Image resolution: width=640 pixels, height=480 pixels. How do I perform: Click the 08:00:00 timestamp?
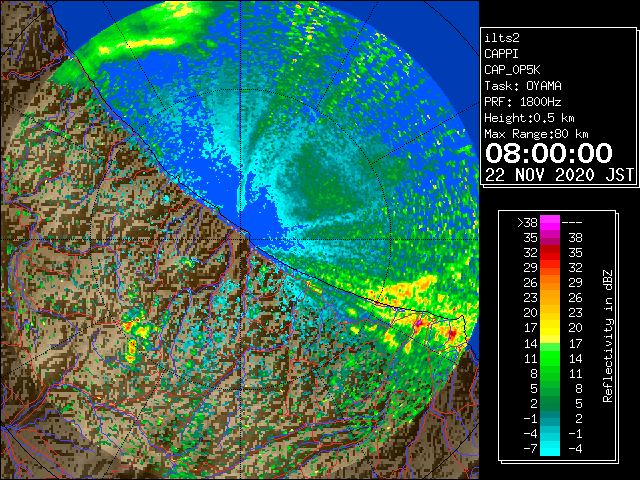pos(549,153)
